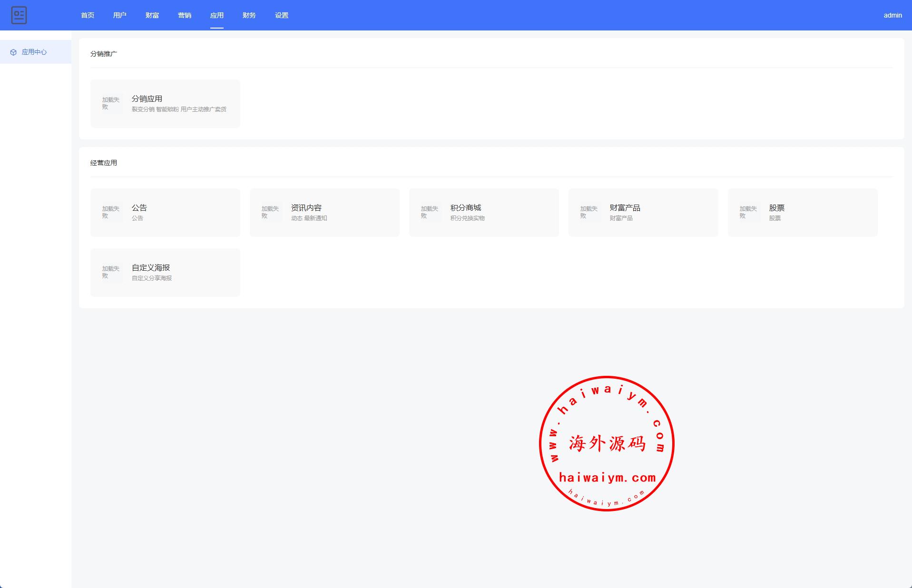Switch to the 用户 menu
Image resolution: width=912 pixels, height=588 pixels.
click(x=120, y=15)
